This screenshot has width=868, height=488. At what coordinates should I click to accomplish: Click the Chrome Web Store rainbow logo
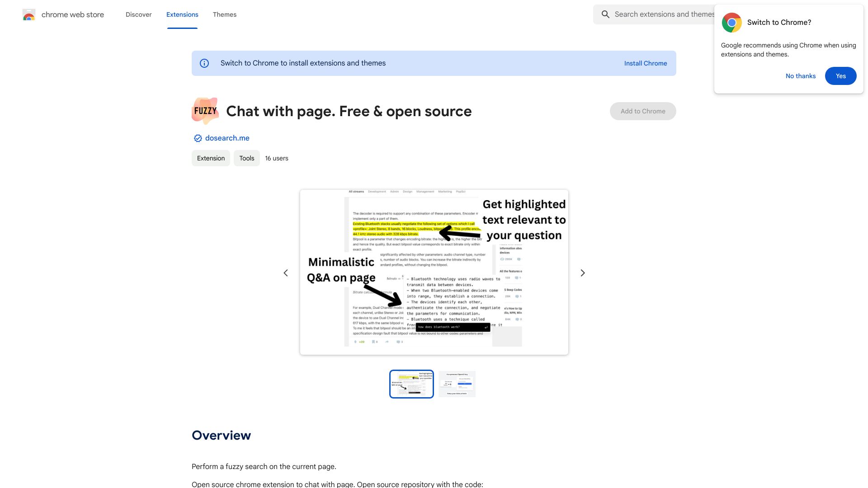tap(28, 14)
